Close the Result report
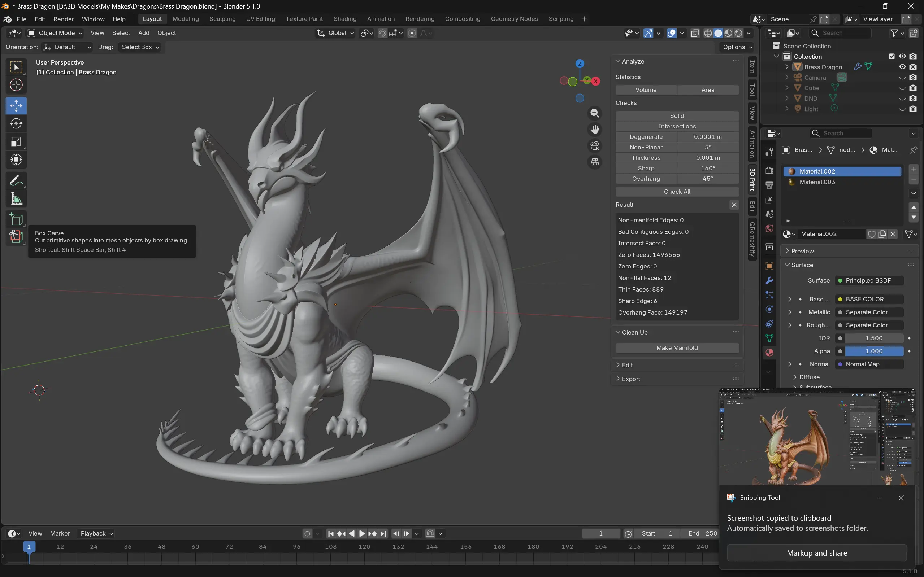924x577 pixels. [x=734, y=205]
